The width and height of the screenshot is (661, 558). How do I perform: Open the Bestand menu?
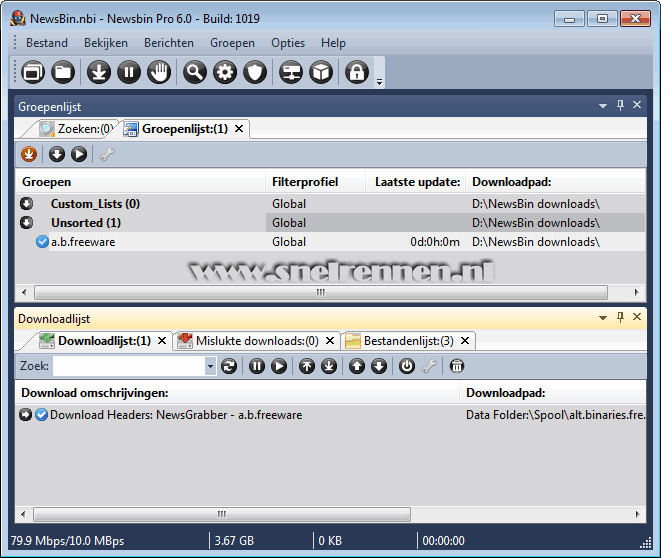pos(47,43)
